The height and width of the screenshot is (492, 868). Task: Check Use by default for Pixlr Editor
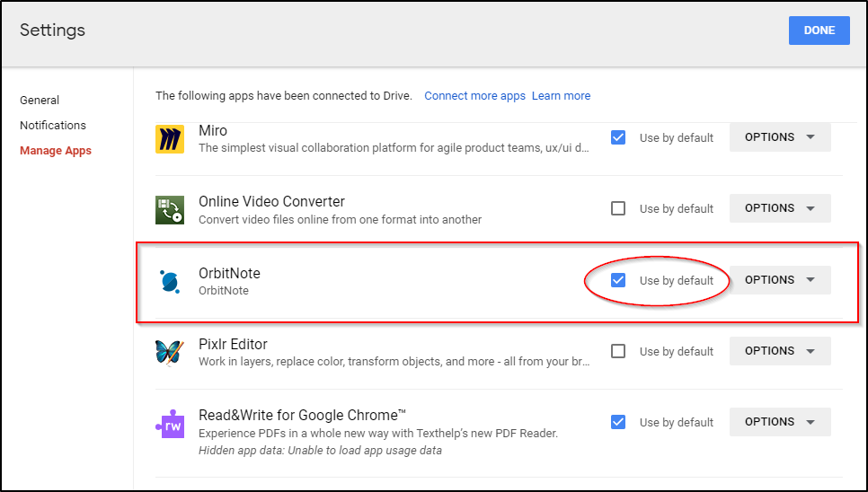618,351
